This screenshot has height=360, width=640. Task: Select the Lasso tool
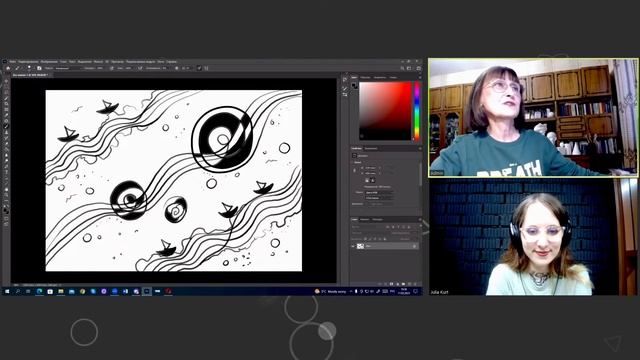click(x=6, y=93)
